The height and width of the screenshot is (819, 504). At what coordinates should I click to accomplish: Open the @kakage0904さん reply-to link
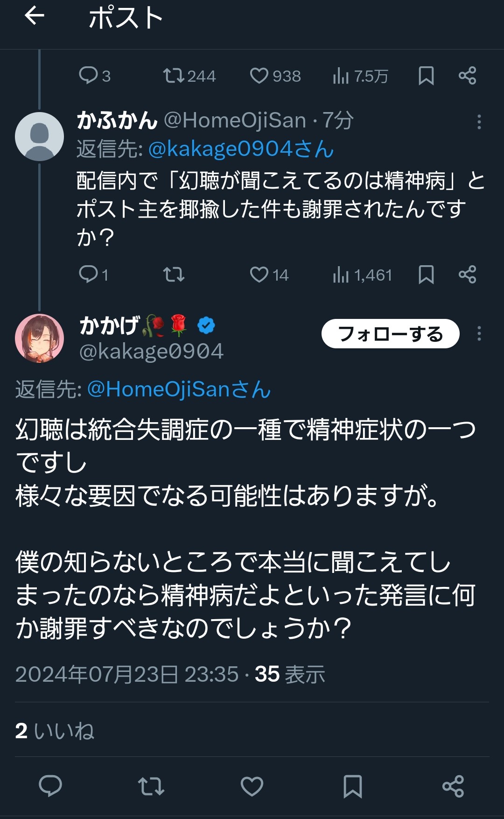coord(241,149)
